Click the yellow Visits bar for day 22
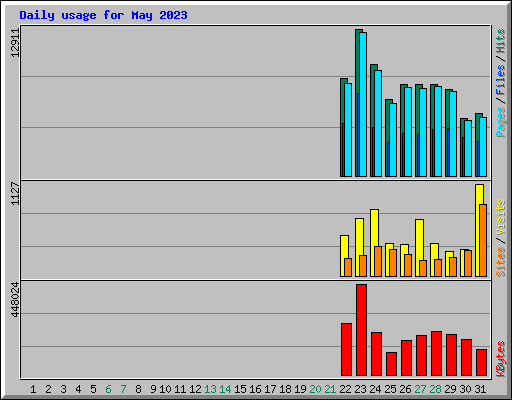512x400 pixels. 343,256
